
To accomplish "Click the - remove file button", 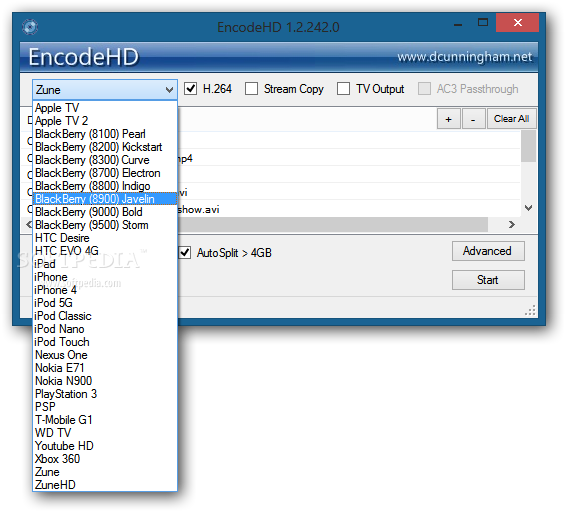I will (473, 119).
